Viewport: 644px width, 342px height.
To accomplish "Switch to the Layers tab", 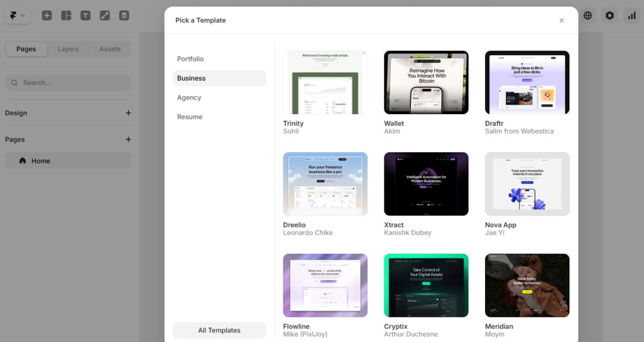I will 68,49.
